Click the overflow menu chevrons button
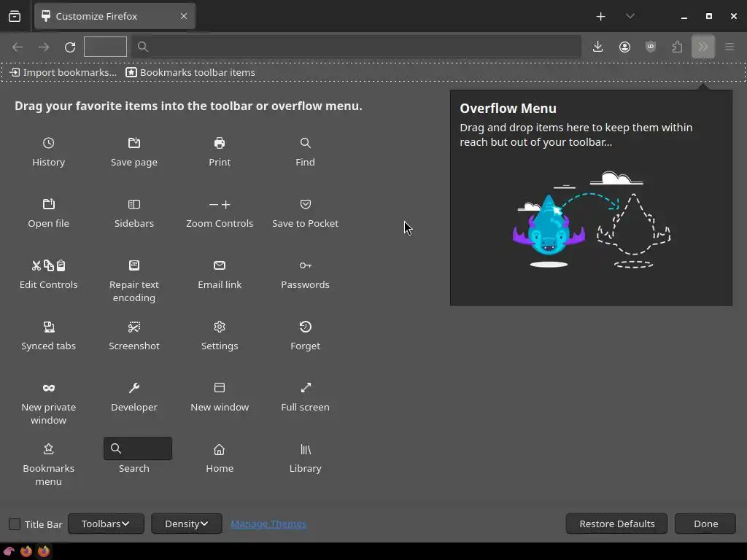The width and height of the screenshot is (747, 560). [x=703, y=47]
